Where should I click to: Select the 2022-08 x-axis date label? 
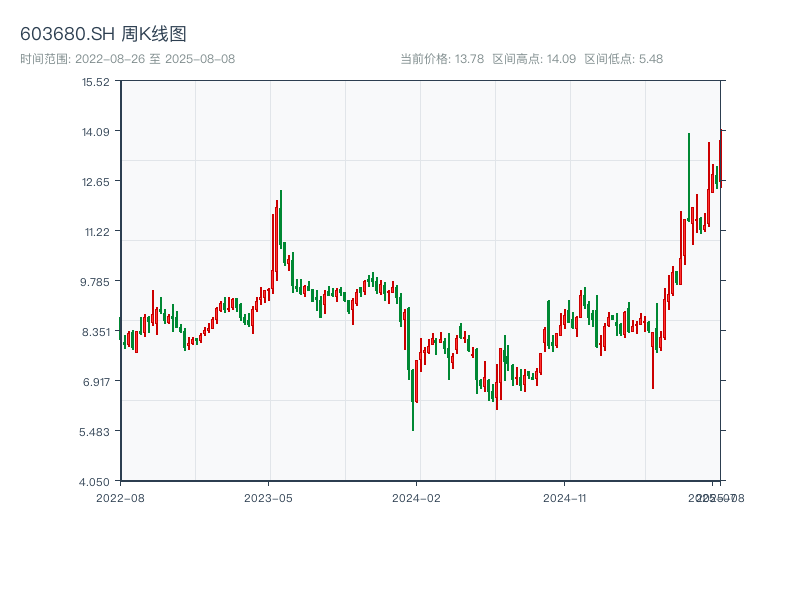[120, 497]
